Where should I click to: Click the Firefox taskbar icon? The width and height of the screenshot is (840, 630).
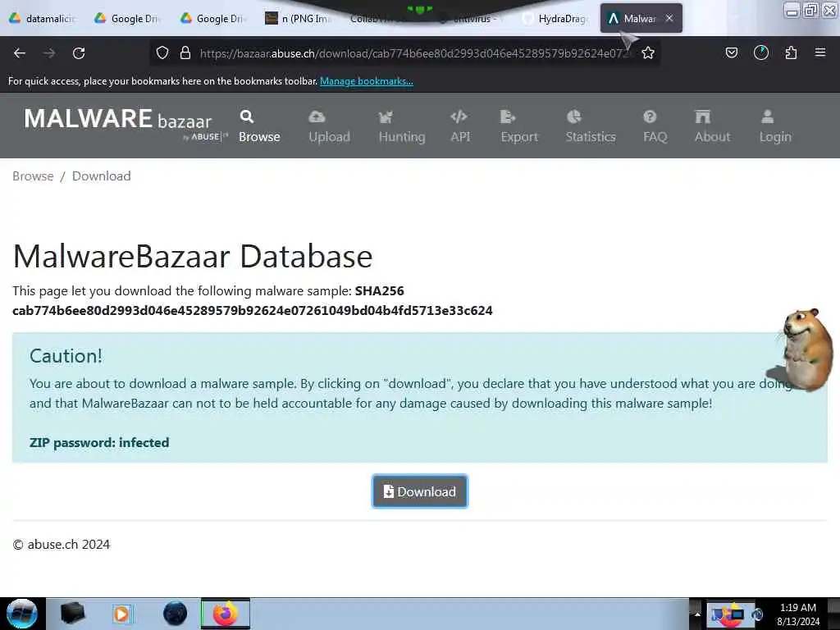226,614
